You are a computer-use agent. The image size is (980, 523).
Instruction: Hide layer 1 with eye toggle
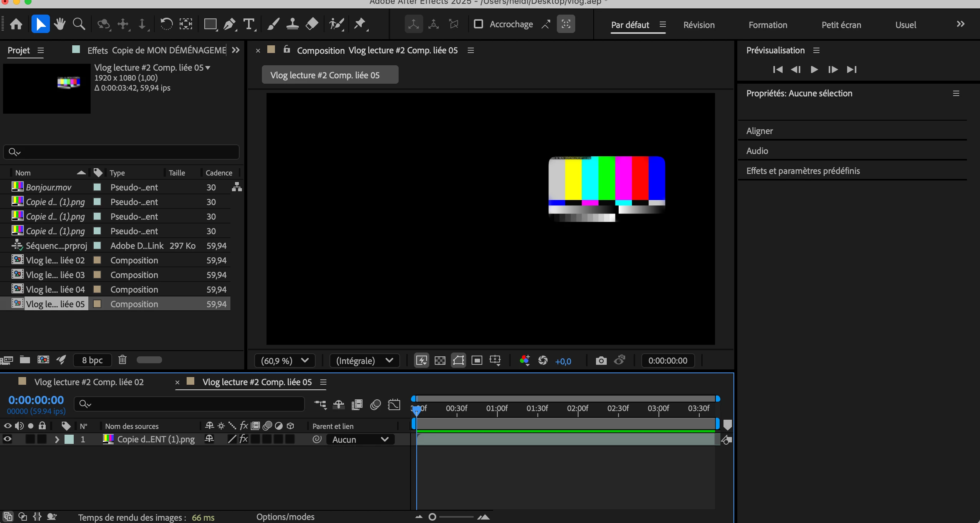(x=7, y=439)
